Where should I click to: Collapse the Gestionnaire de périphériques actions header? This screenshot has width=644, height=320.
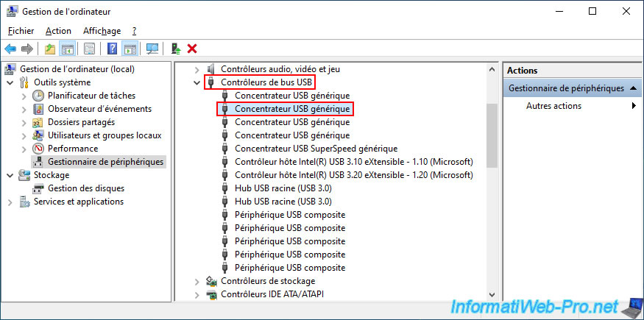coord(631,88)
